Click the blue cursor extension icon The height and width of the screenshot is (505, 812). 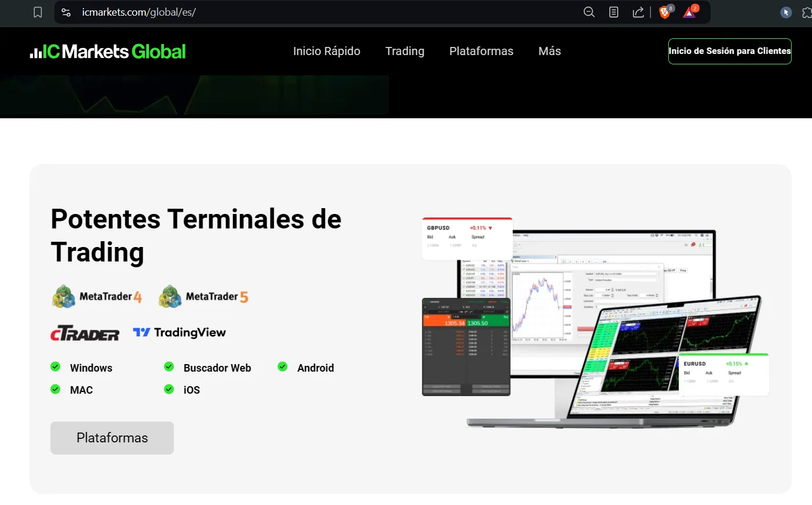[x=786, y=12]
